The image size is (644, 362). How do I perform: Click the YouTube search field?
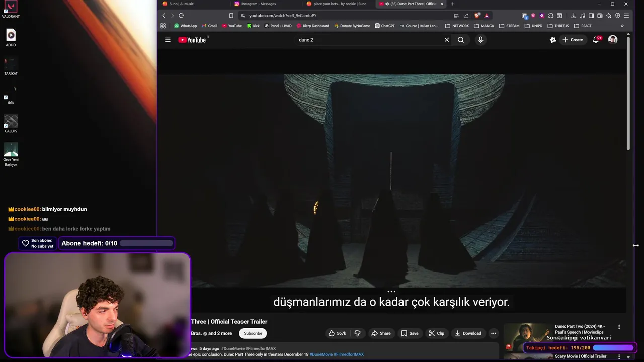point(370,40)
